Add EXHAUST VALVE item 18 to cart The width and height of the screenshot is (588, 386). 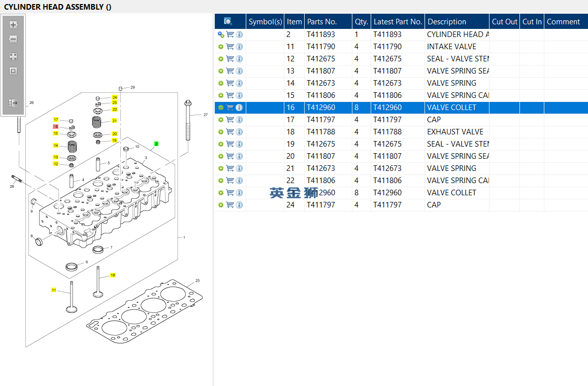pos(230,132)
